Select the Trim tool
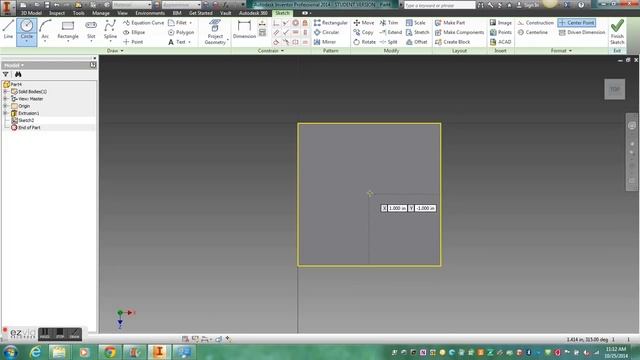Screen dimensions: 640x360 (x=389, y=23)
